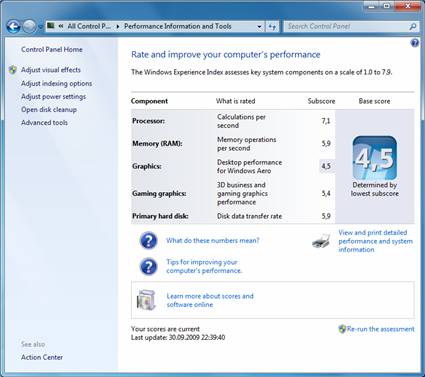The image size is (425, 377).
Task: Launch Open disk cleanup
Action: click(x=49, y=110)
